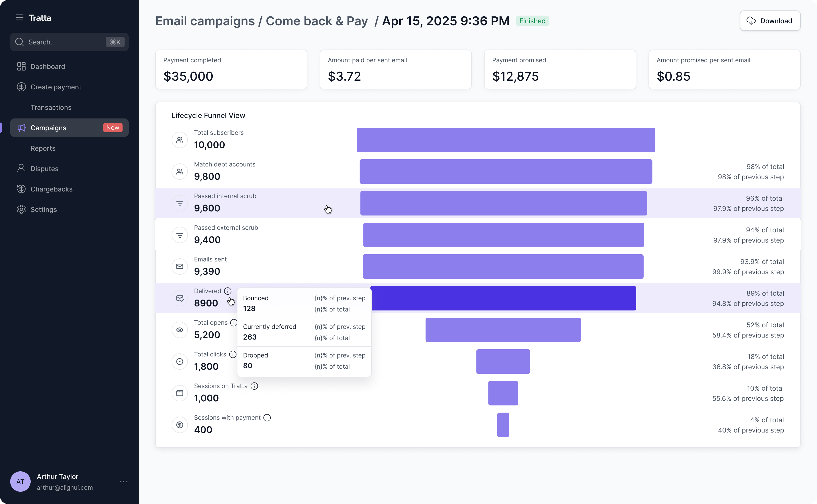The height and width of the screenshot is (504, 817).
Task: Click Come back & Pay breadcrumb
Action: pyautogui.click(x=316, y=21)
